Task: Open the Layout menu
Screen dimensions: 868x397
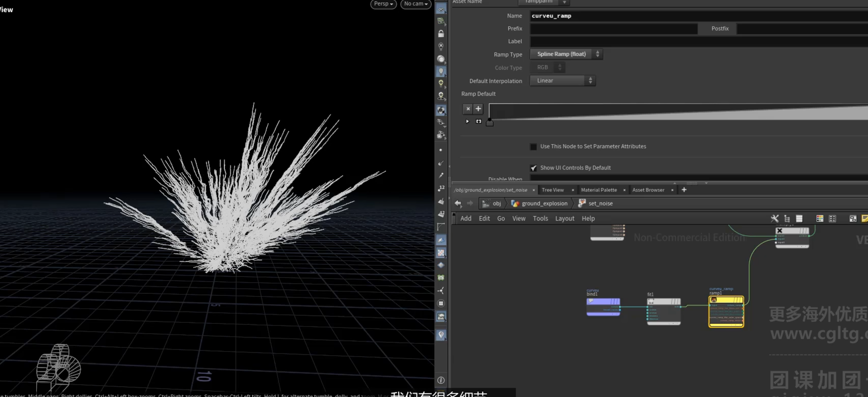Action: (564, 219)
